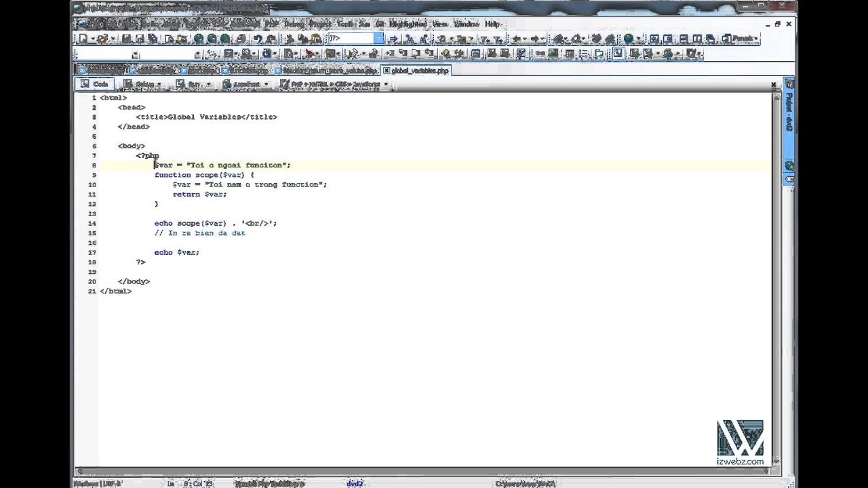The width and height of the screenshot is (868, 488).
Task: Open the PHP menu
Action: 271,24
